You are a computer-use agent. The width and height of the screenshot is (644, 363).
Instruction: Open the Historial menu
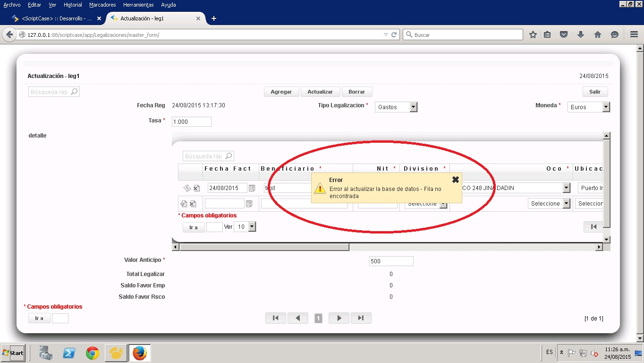(x=73, y=5)
